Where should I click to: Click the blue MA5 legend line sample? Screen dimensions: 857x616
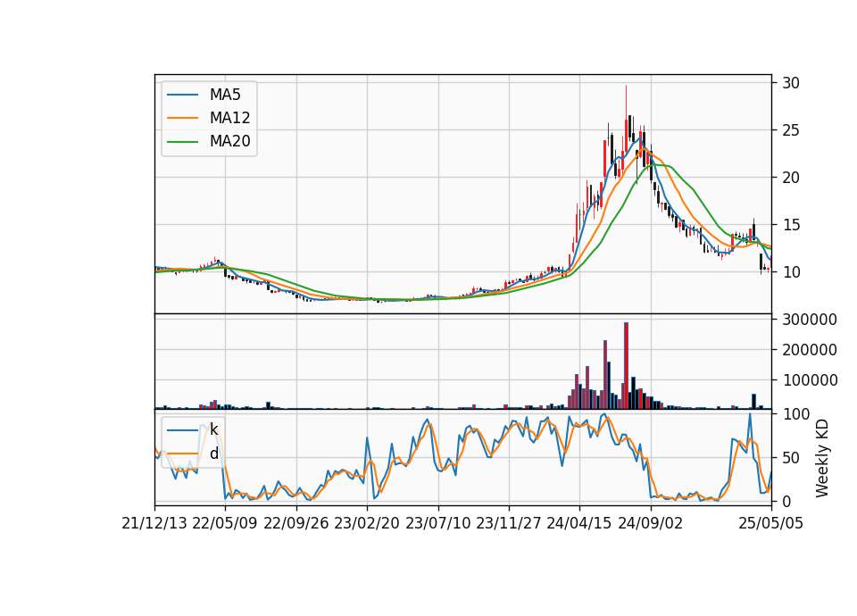pos(182,95)
